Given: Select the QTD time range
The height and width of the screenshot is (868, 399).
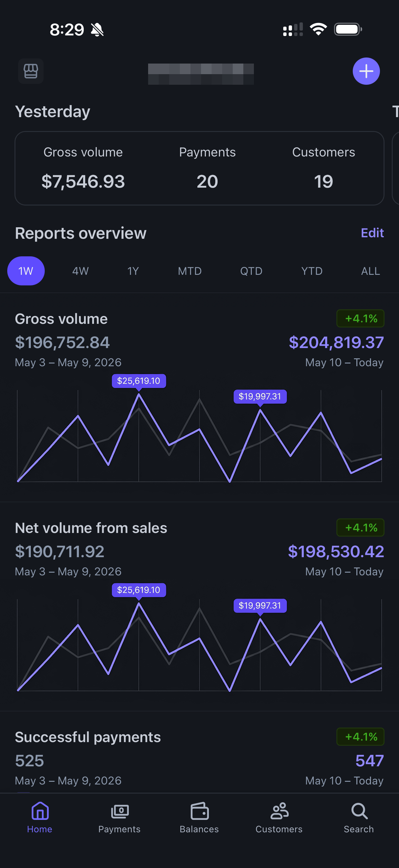Looking at the screenshot, I should (251, 271).
